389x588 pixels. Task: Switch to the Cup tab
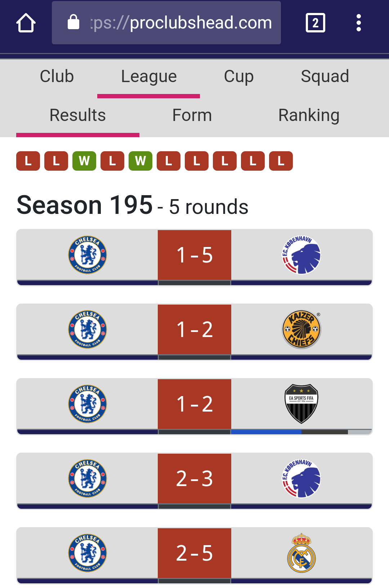click(x=239, y=76)
